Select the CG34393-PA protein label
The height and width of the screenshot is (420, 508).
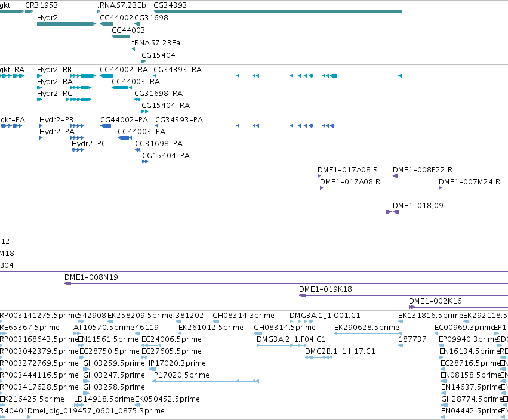pos(179,120)
